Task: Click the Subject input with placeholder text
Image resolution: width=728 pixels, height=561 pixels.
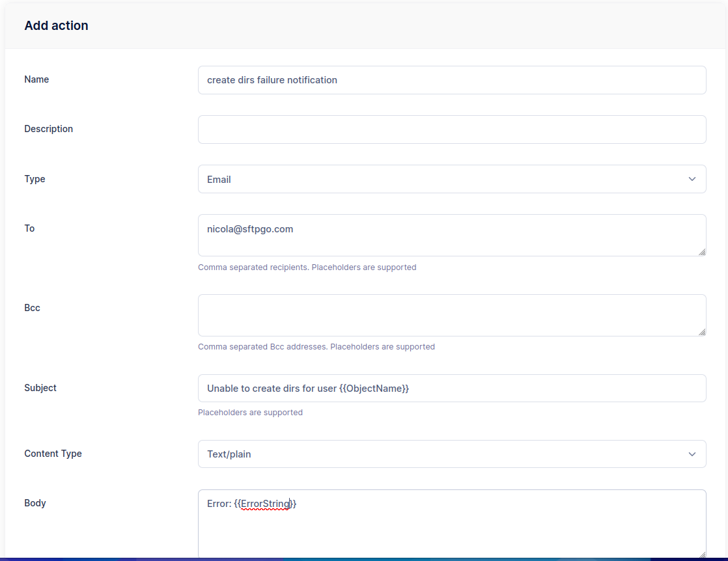Action: tap(452, 388)
